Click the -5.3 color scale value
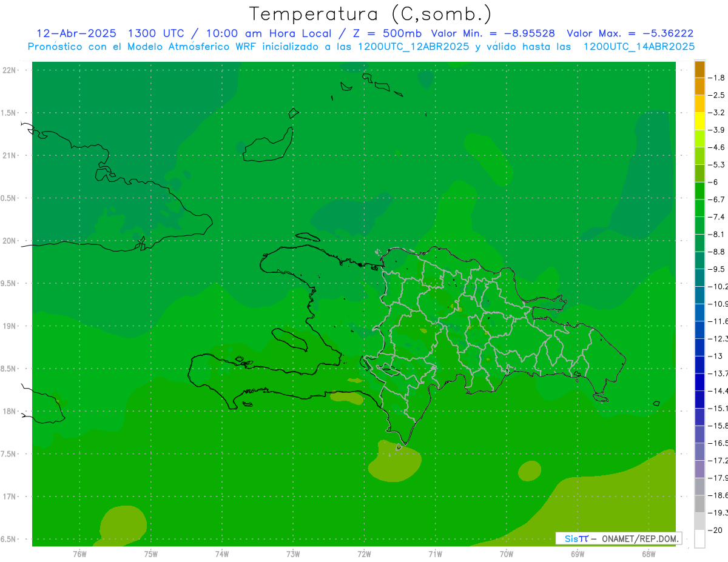The width and height of the screenshot is (728, 562). (x=716, y=165)
